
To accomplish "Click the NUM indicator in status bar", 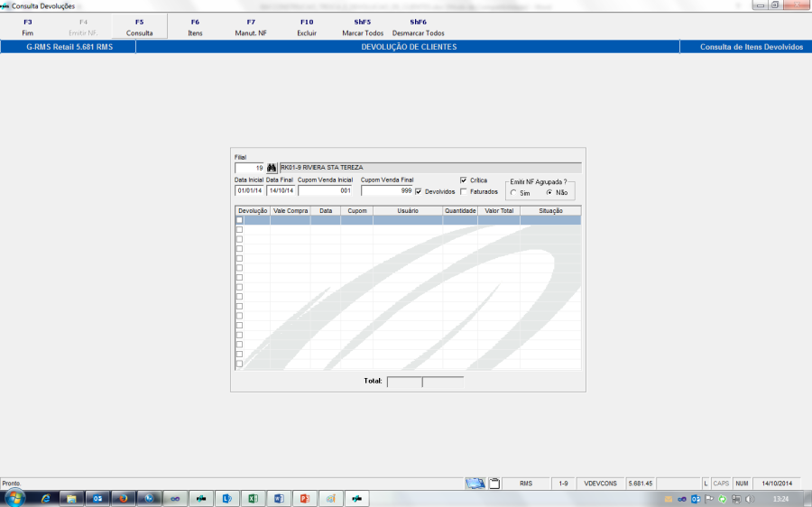I will [742, 484].
